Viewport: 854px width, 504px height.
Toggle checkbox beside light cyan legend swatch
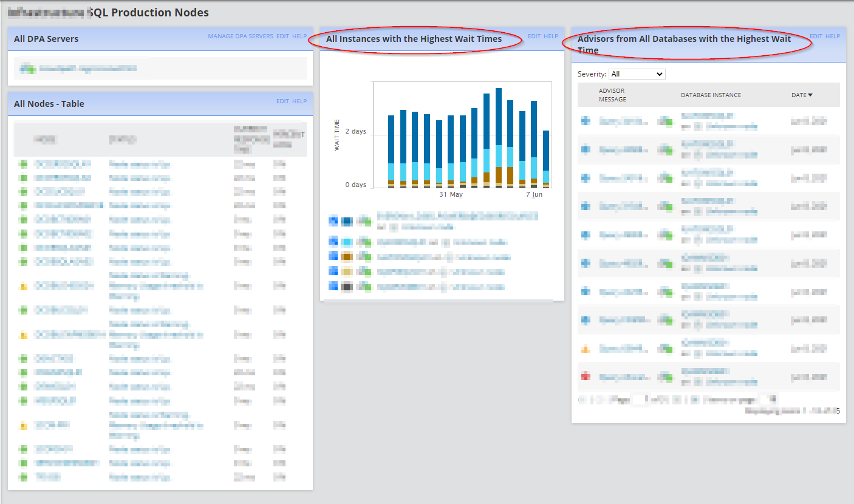point(333,242)
